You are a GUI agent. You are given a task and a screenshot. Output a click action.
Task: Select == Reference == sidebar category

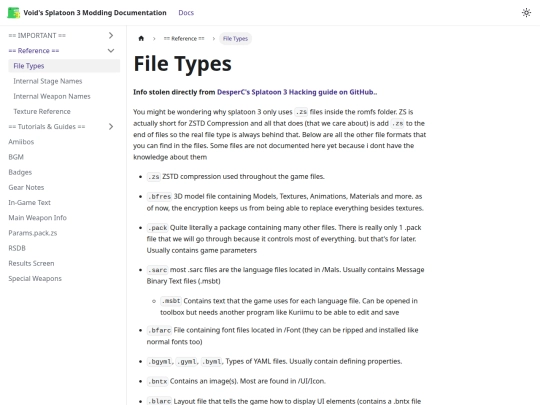click(x=34, y=51)
